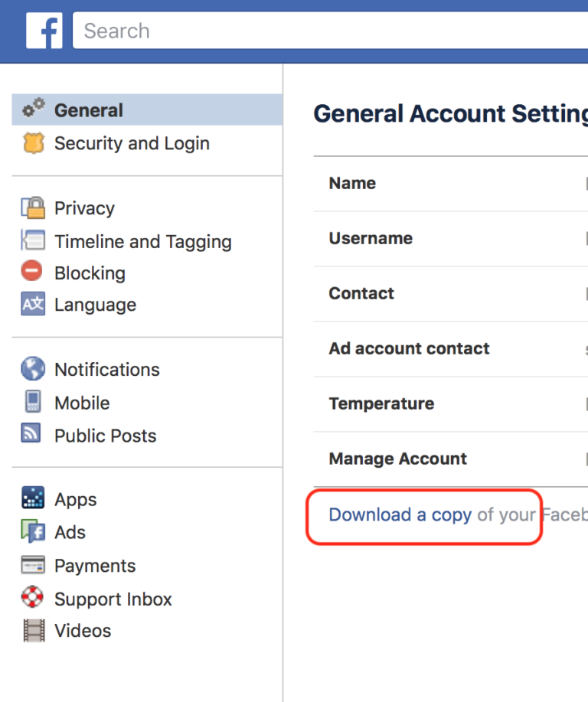Open the Privacy settings section
Screen dimensions: 588x702
point(84,208)
